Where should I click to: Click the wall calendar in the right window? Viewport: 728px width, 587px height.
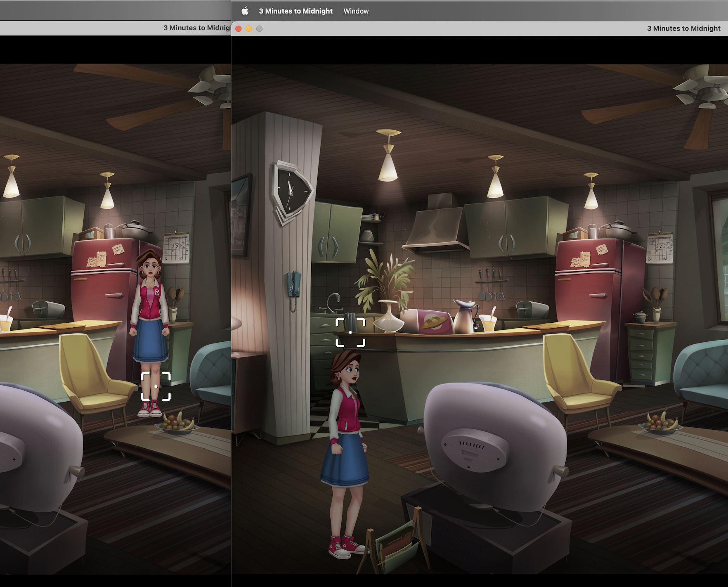(659, 248)
